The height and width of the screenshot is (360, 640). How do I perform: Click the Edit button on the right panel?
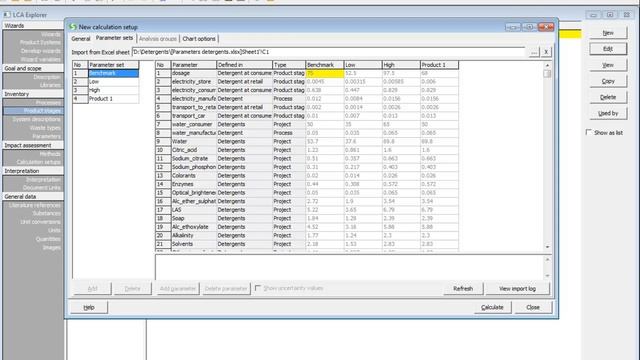608,49
